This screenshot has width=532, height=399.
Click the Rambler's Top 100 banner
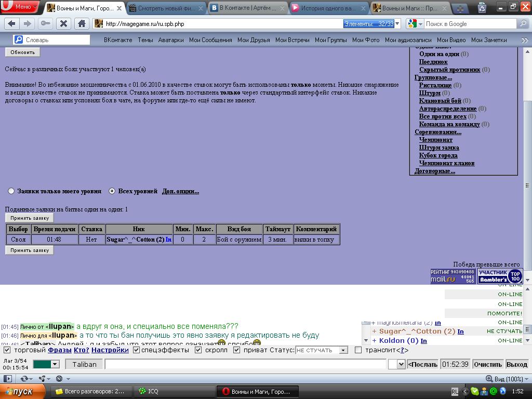[500, 276]
